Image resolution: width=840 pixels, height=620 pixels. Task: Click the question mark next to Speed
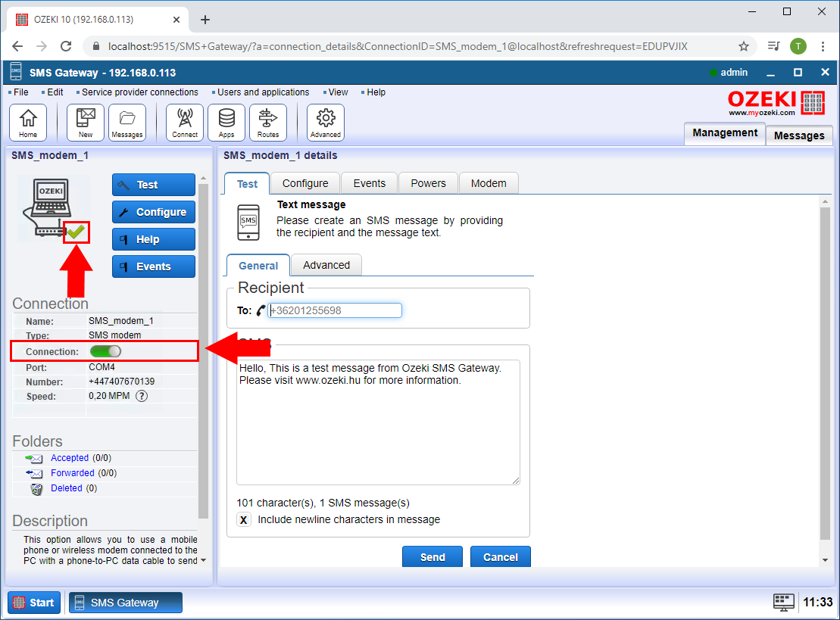point(142,395)
